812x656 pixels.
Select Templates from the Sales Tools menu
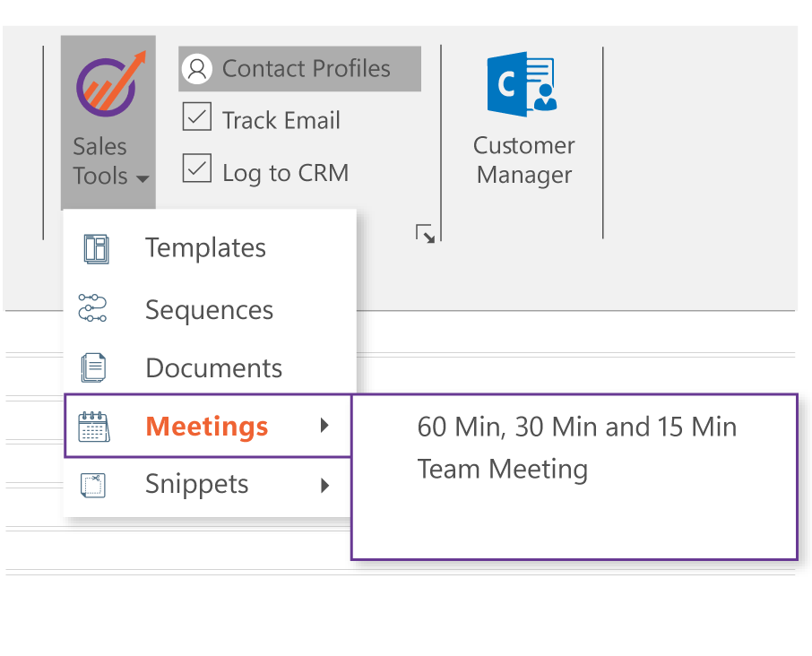(205, 248)
